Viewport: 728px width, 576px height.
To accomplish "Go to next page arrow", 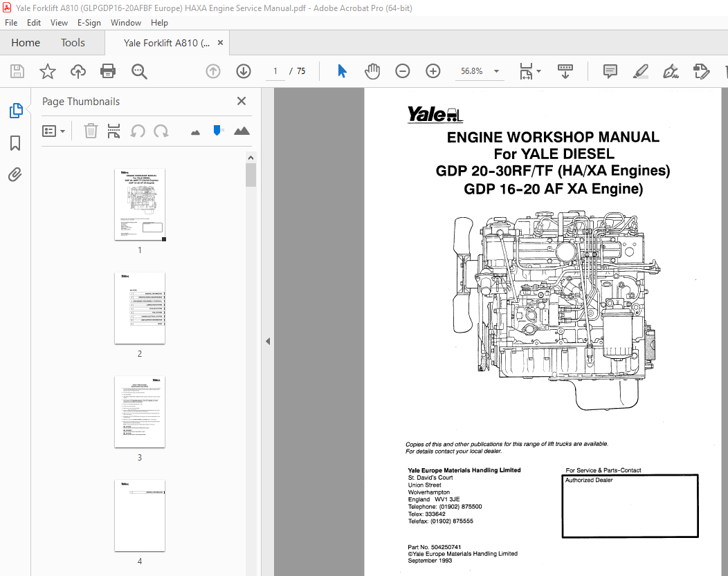I will pyautogui.click(x=244, y=71).
